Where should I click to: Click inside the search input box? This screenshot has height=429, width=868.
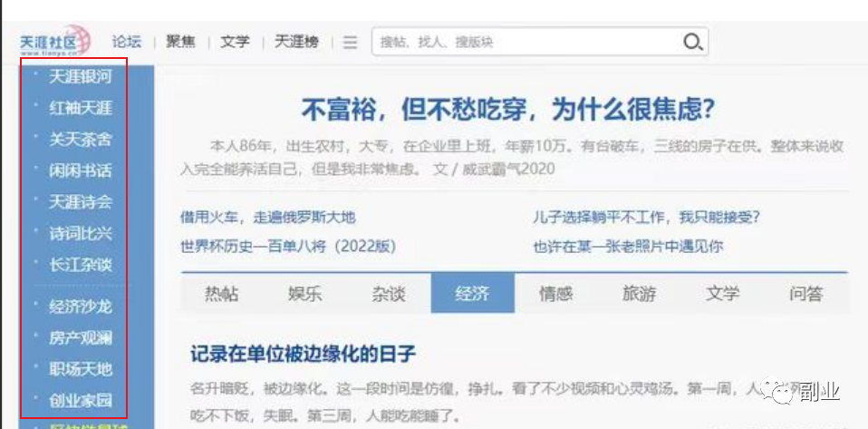[526, 42]
